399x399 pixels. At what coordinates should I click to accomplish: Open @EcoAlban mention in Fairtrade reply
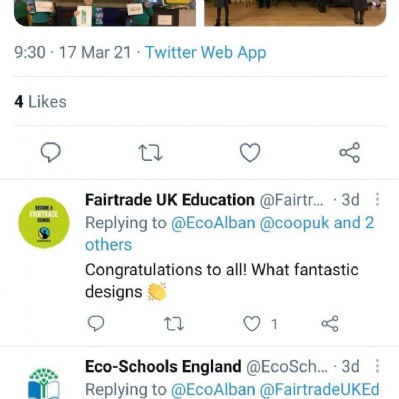(213, 223)
